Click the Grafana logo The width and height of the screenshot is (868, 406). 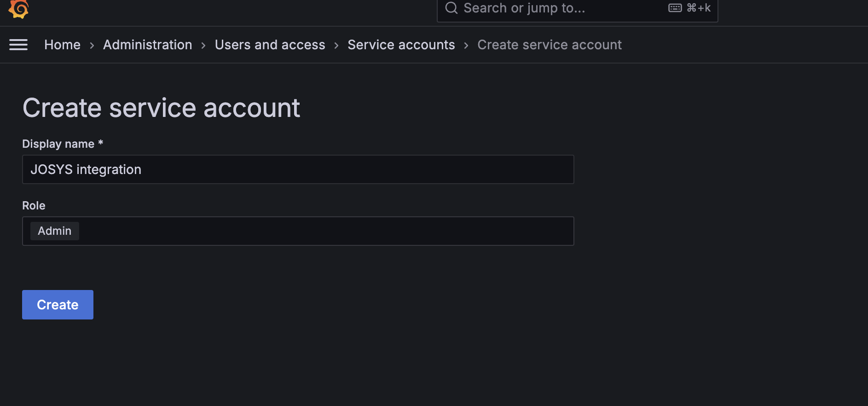click(x=18, y=9)
